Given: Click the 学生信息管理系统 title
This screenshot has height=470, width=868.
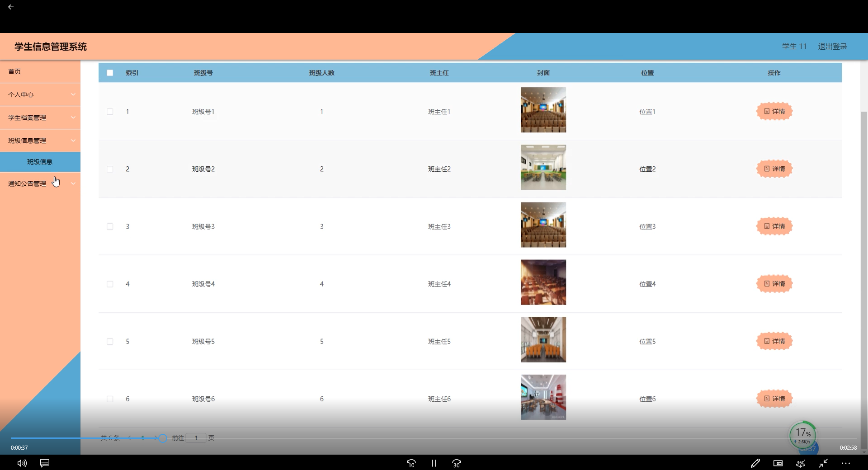Looking at the screenshot, I should [x=51, y=47].
